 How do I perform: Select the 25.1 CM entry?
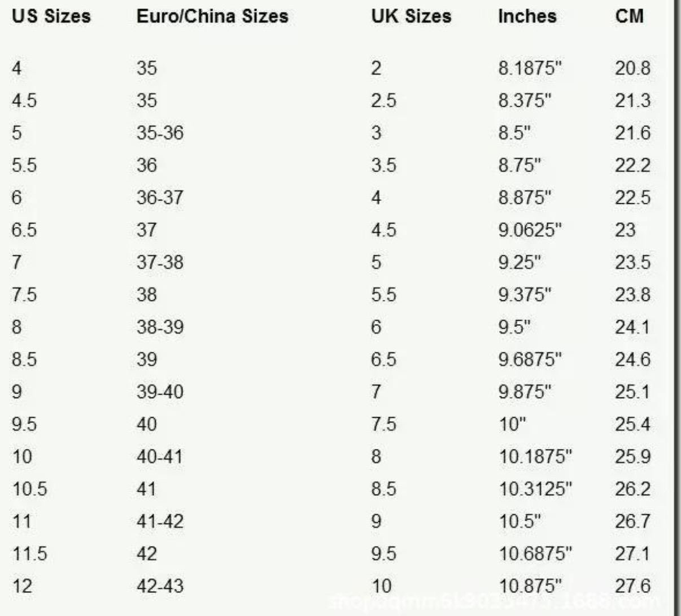(632, 392)
